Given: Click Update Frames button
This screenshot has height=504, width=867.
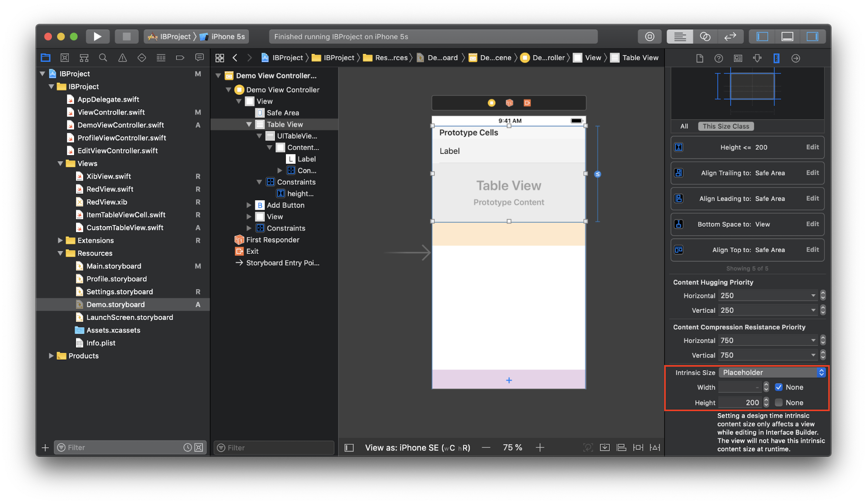Looking at the screenshot, I should coord(588,447).
